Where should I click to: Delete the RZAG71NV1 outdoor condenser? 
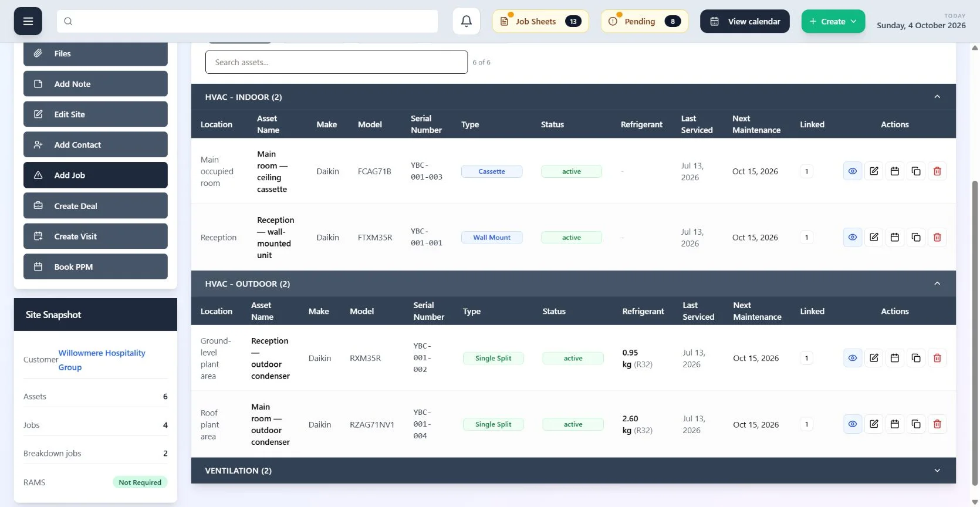937,424
